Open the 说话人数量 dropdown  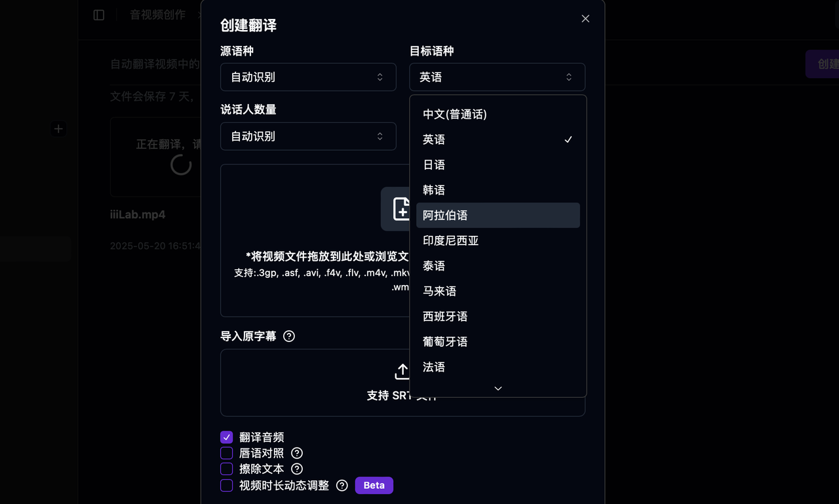click(308, 136)
